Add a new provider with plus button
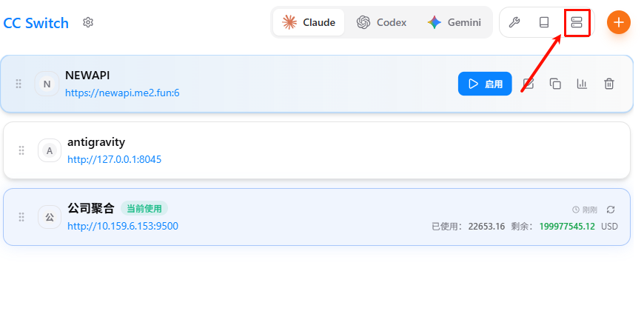 [619, 22]
